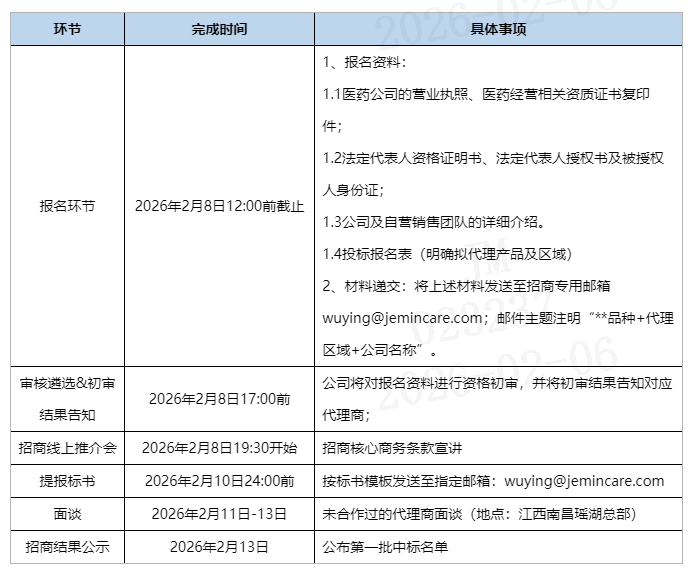Select the 招商线上推介会 cell
691x574 pixels.
pos(67,448)
